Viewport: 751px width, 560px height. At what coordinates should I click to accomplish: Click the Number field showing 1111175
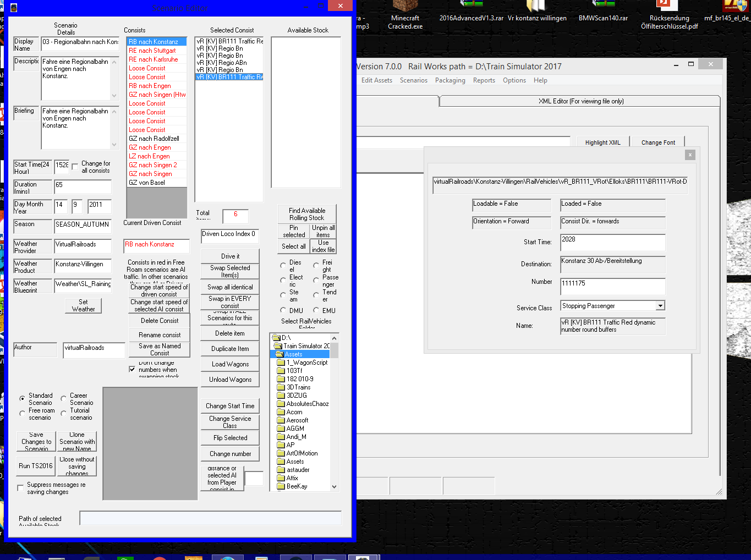click(x=613, y=287)
